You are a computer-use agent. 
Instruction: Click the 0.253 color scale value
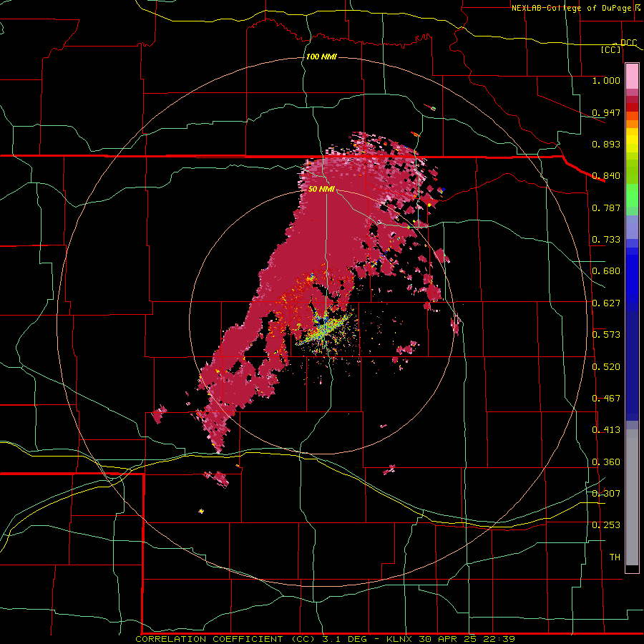pyautogui.click(x=606, y=525)
